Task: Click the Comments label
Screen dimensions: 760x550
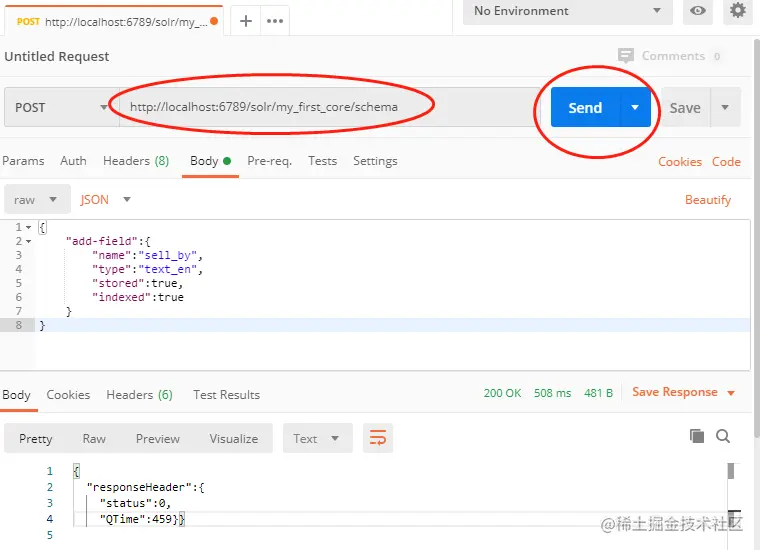Action: pyautogui.click(x=673, y=56)
